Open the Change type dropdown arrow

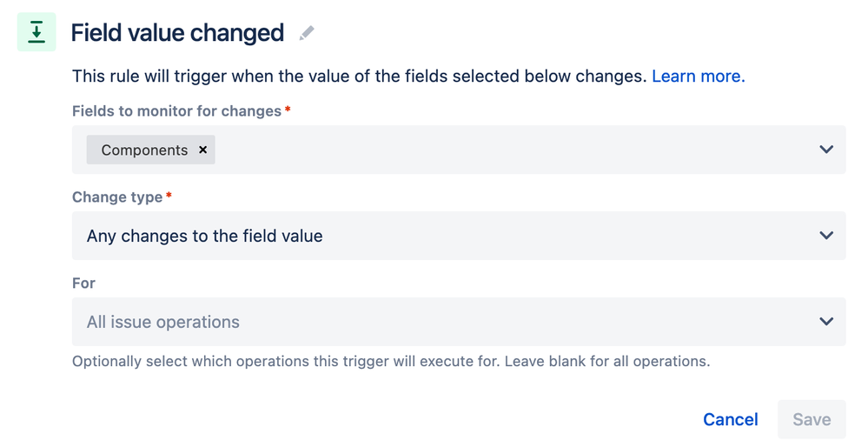point(826,236)
